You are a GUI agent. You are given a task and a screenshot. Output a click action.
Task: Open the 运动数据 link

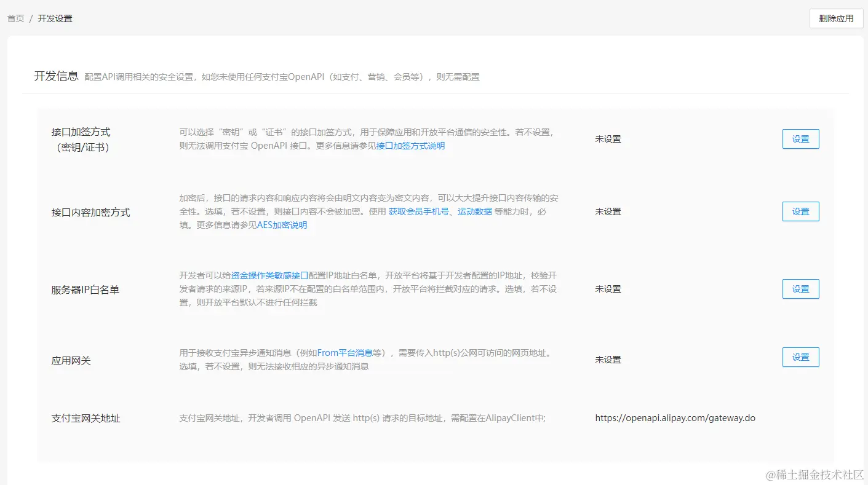[475, 211]
